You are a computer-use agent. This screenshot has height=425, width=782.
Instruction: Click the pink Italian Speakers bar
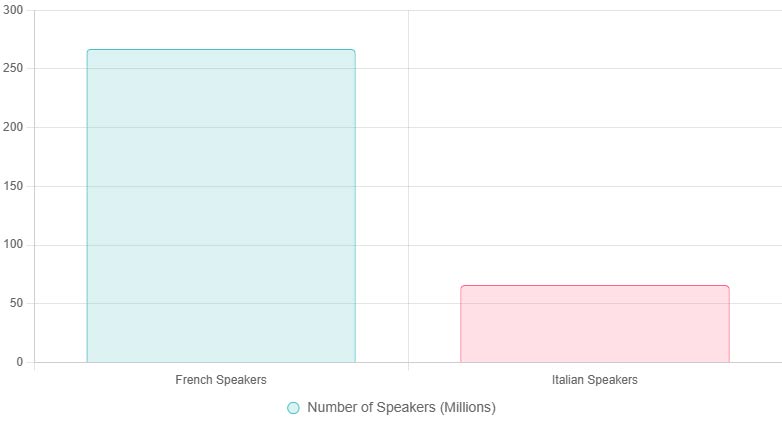[x=595, y=324]
